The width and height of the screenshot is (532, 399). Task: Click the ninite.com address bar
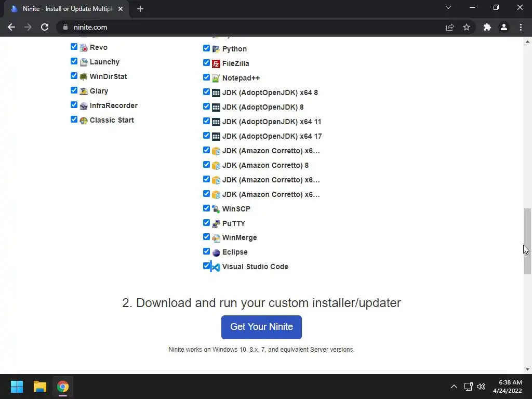(251, 27)
